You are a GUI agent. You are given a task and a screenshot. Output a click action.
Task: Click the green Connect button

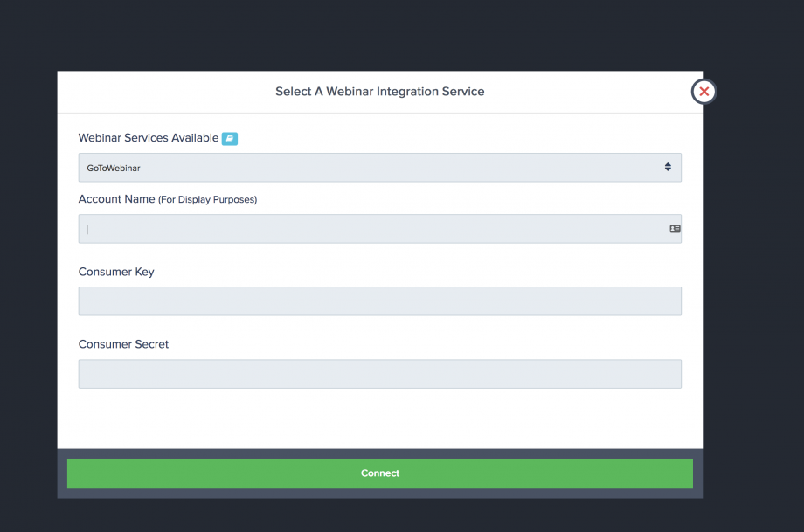click(379, 473)
